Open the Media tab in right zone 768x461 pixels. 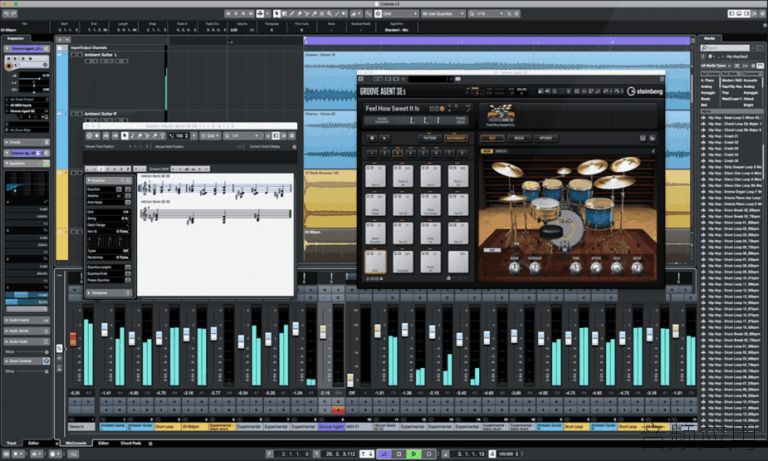point(709,38)
